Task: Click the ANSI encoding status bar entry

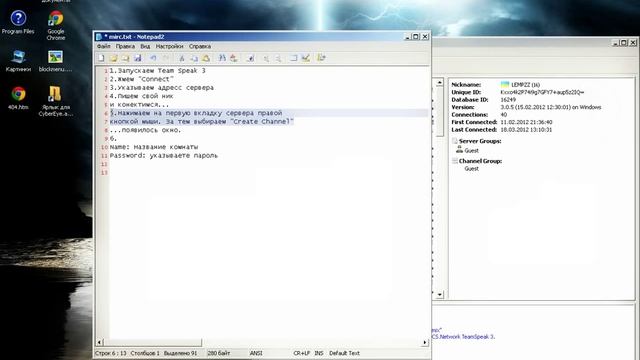Action: click(x=256, y=353)
